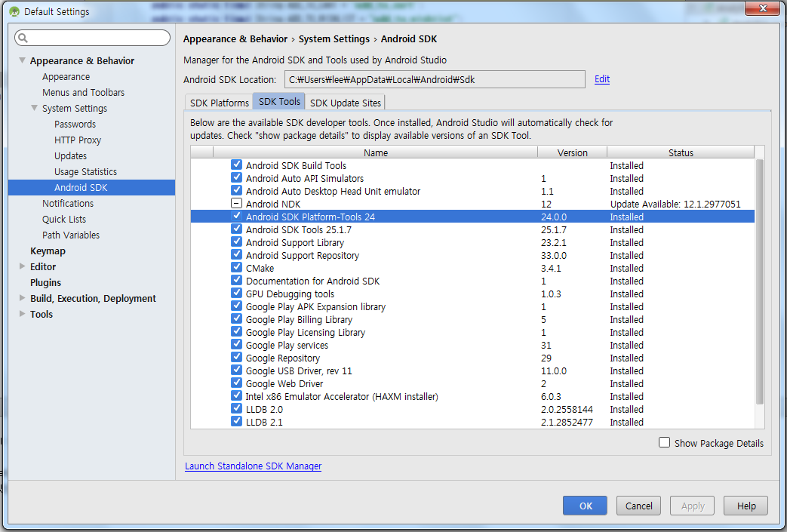Switch to SDK Platforms tab
Screen dimensions: 787x532
220,103
